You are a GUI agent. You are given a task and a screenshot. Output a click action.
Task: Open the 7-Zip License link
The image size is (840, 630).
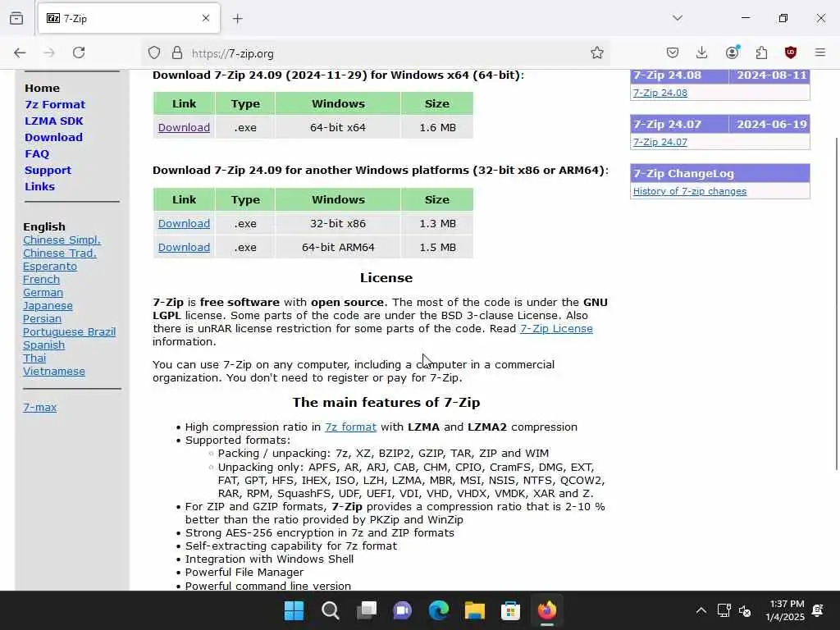pos(556,328)
